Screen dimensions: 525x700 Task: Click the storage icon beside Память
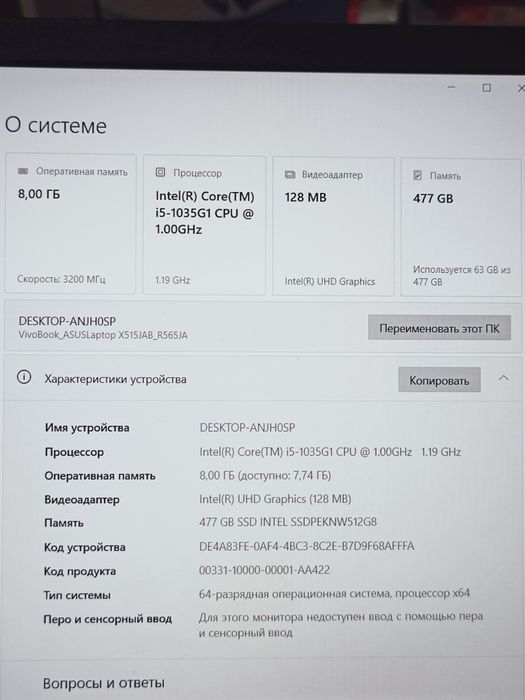pyautogui.click(x=417, y=175)
